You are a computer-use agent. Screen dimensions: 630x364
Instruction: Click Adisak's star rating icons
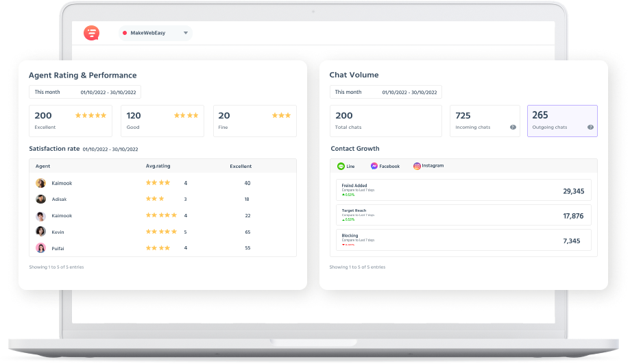(155, 199)
